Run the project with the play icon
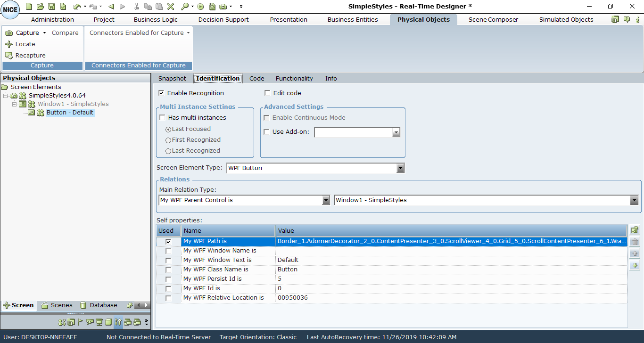The width and height of the screenshot is (644, 343). (200, 7)
